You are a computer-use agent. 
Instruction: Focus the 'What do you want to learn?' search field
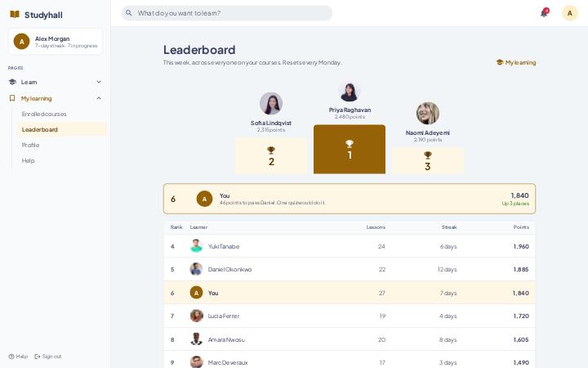tap(227, 13)
